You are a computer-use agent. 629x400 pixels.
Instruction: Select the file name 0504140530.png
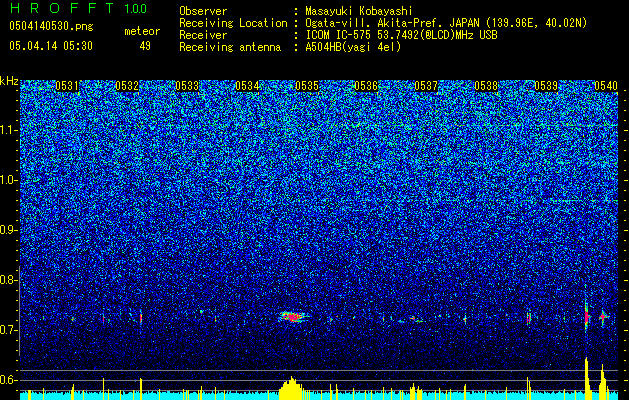coord(51,26)
